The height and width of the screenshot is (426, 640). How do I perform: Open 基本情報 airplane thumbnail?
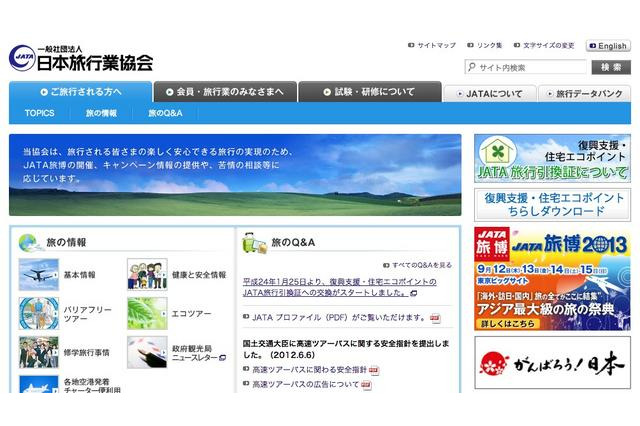pyautogui.click(x=39, y=275)
